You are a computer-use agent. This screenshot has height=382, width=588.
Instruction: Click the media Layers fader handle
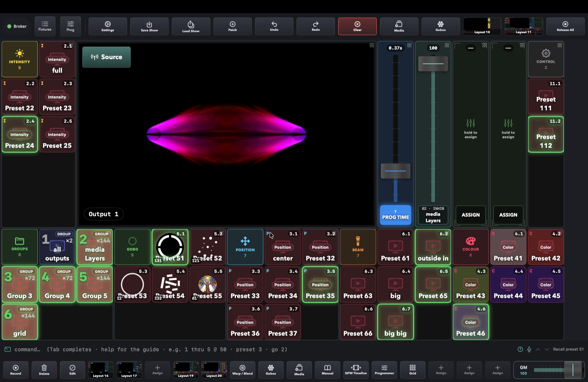tap(433, 64)
